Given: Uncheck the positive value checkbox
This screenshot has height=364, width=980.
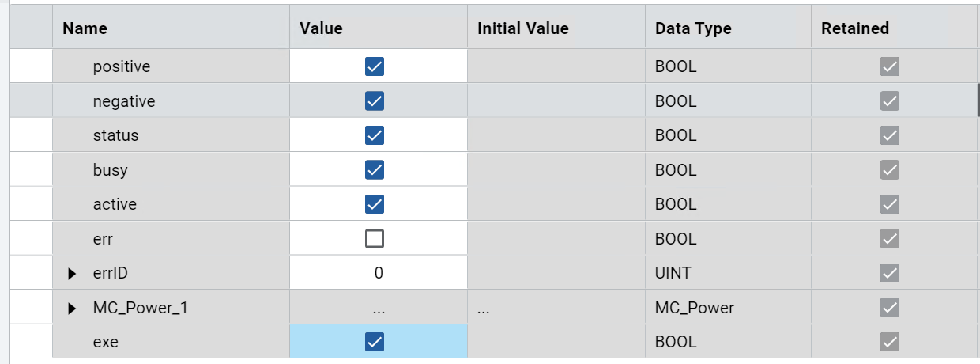Looking at the screenshot, I should [375, 66].
